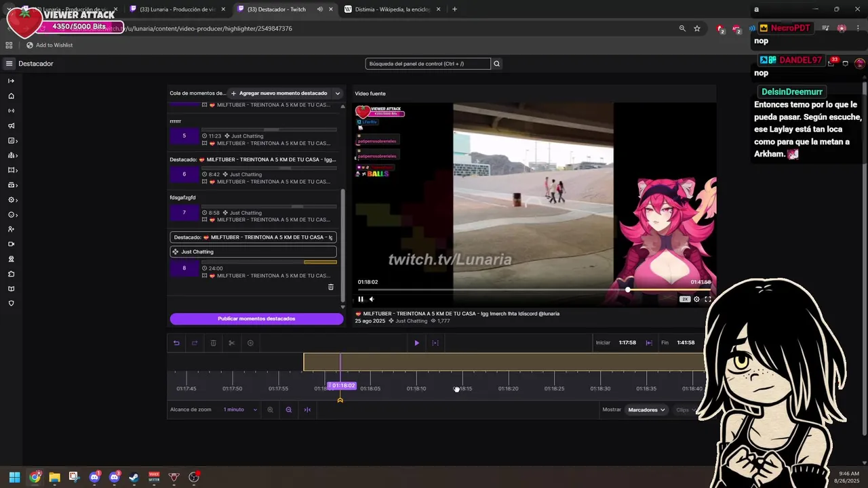The height and width of the screenshot is (488, 868).
Task: Open the megaphone alerts sidebar icon
Action: (x=11, y=125)
